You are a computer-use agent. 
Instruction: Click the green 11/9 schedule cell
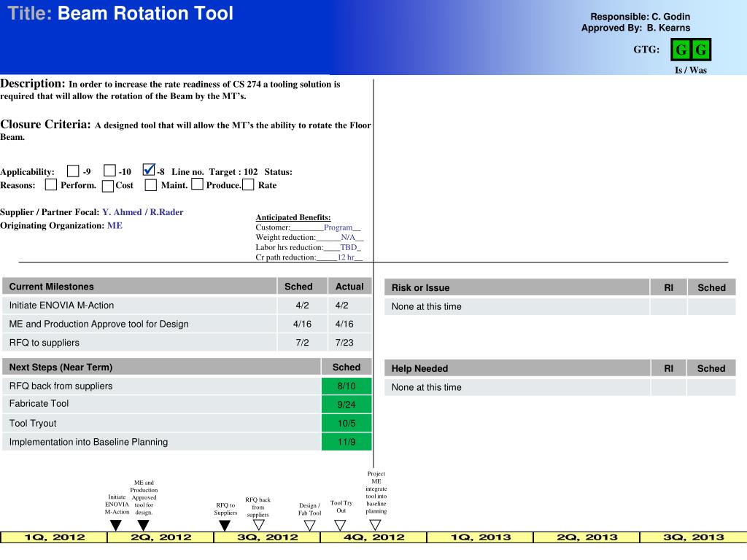(347, 442)
